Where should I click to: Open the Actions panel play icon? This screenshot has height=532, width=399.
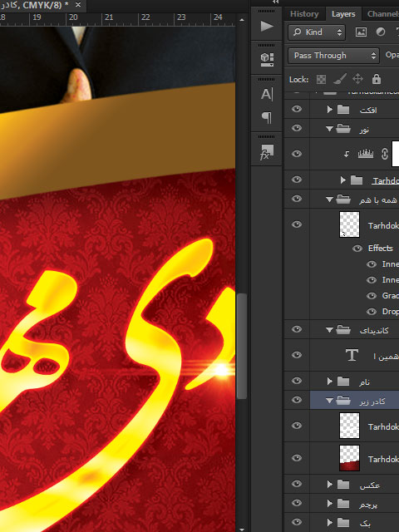pyautogui.click(x=267, y=27)
